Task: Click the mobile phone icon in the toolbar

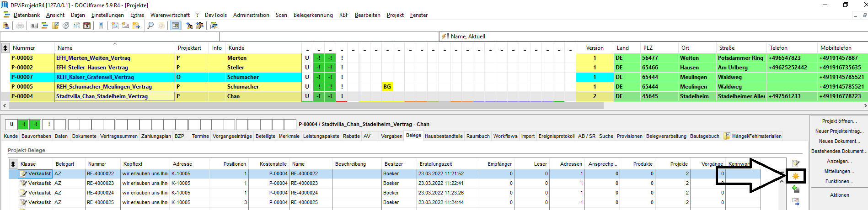Action: tap(101, 26)
